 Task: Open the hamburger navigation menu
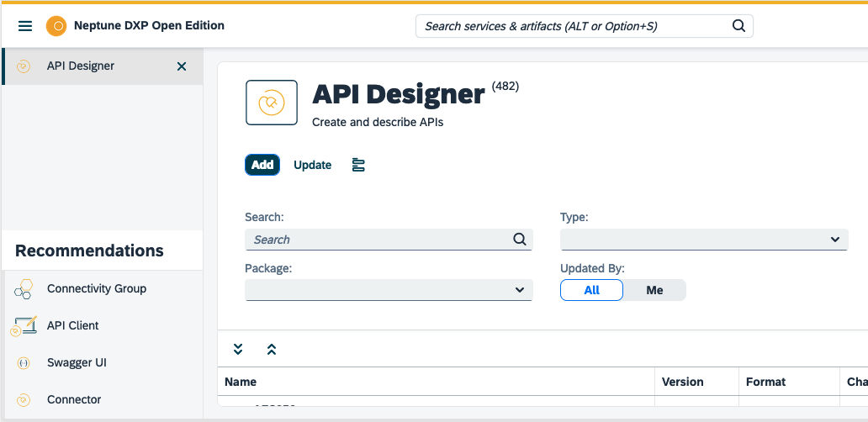[x=25, y=26]
